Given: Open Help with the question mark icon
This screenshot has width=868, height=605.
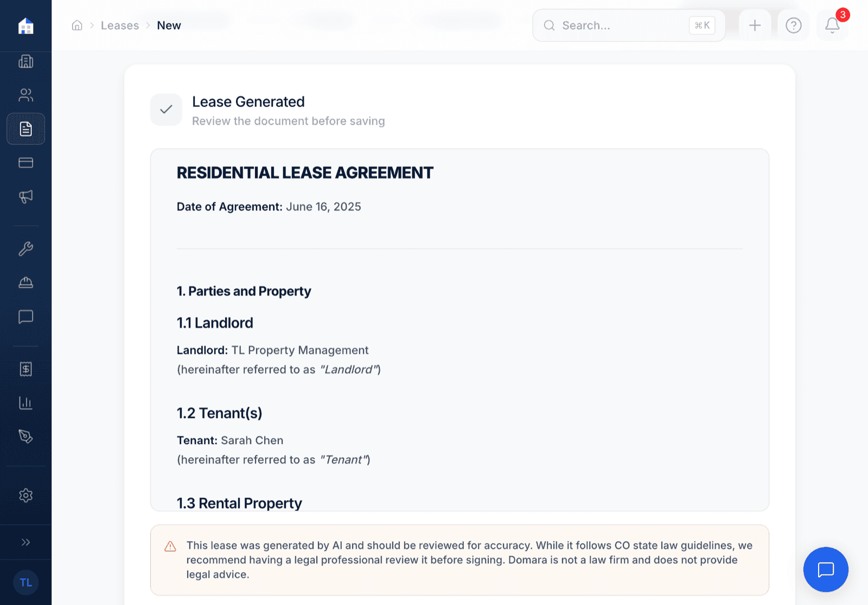Looking at the screenshot, I should click(x=793, y=25).
